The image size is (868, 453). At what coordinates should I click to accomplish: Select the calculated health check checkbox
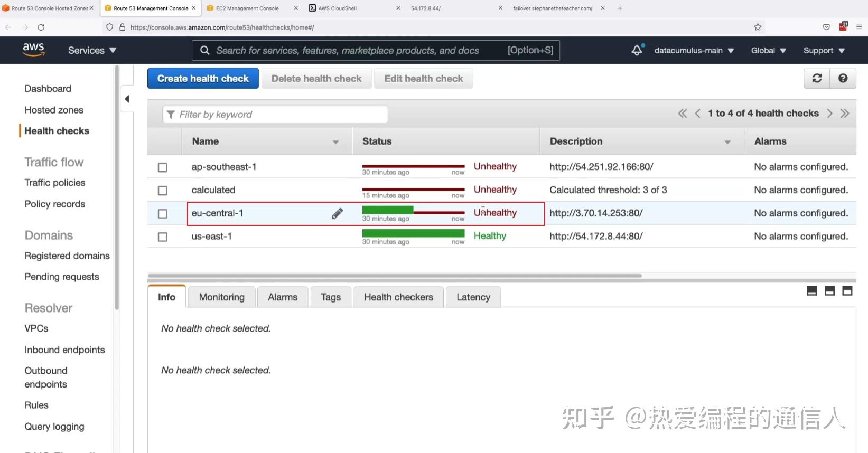point(163,191)
